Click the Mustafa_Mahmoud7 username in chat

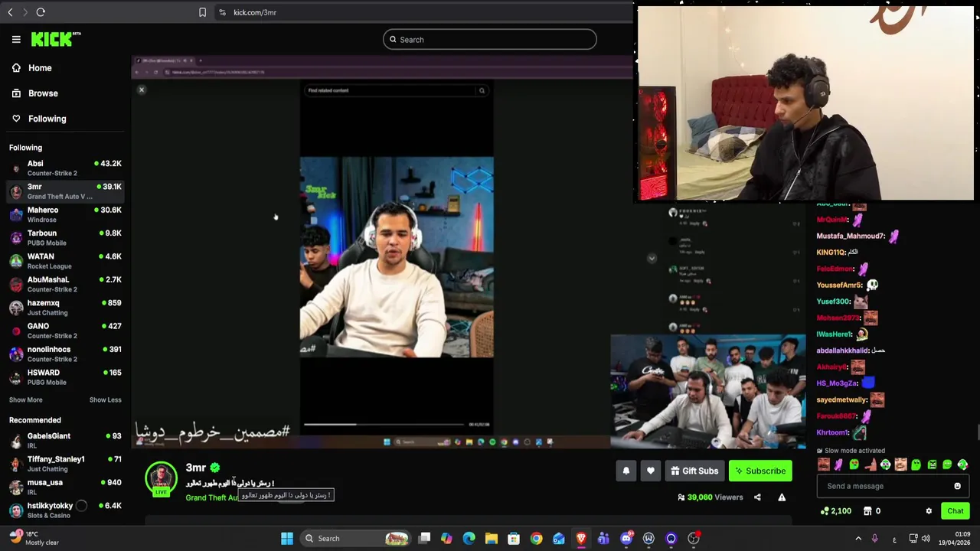pos(851,236)
